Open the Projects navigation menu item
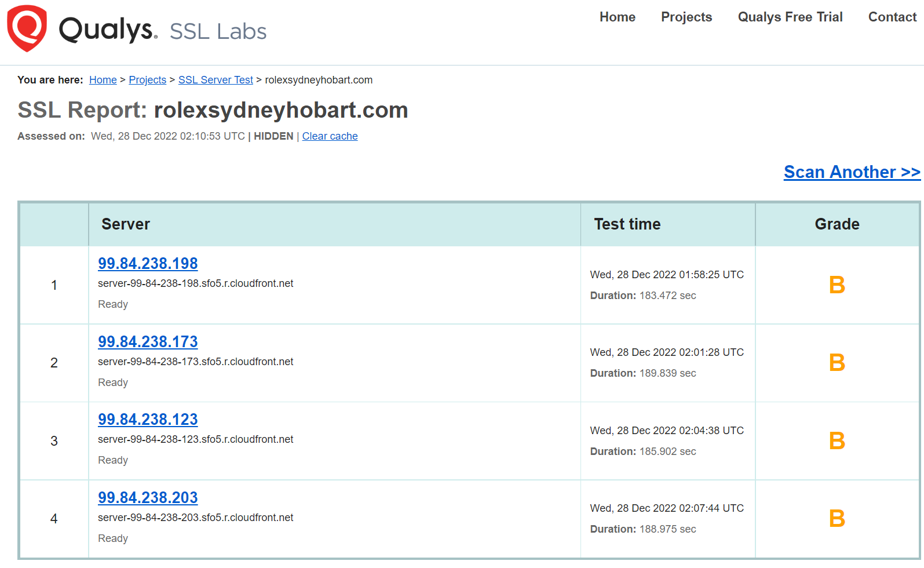The width and height of the screenshot is (924, 568). coord(686,17)
